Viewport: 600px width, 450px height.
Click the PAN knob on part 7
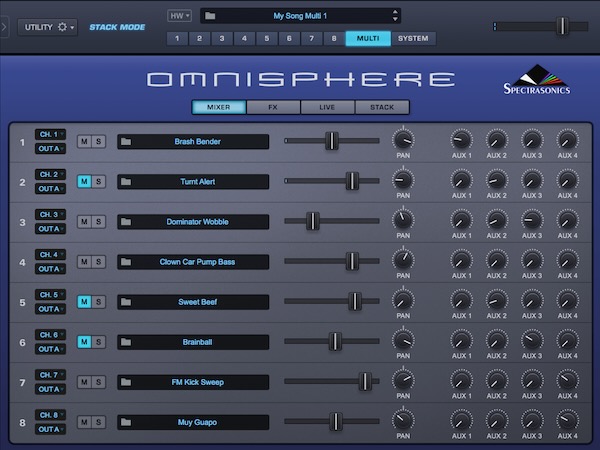(x=403, y=380)
